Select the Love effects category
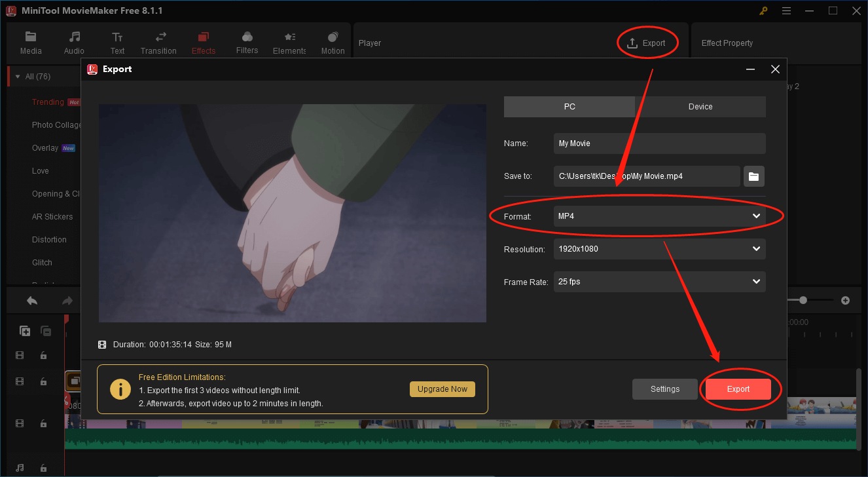 pos(41,171)
